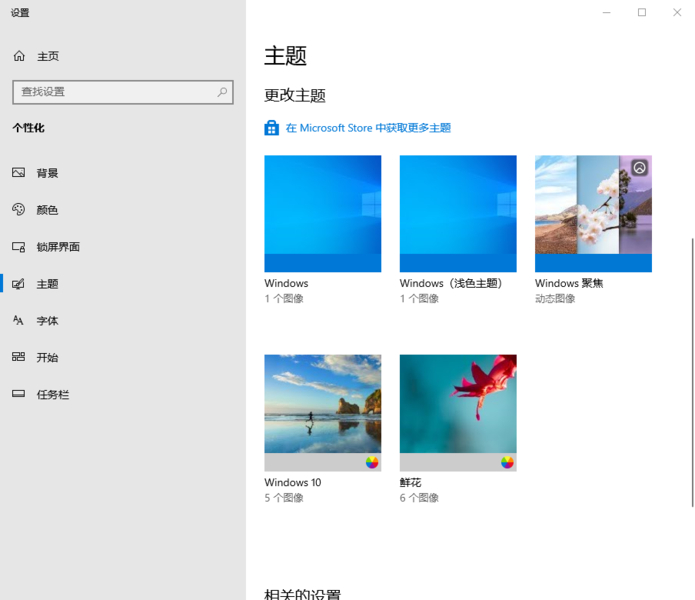The width and height of the screenshot is (695, 600).
Task: Open 背景 settings page
Action: click(x=123, y=173)
